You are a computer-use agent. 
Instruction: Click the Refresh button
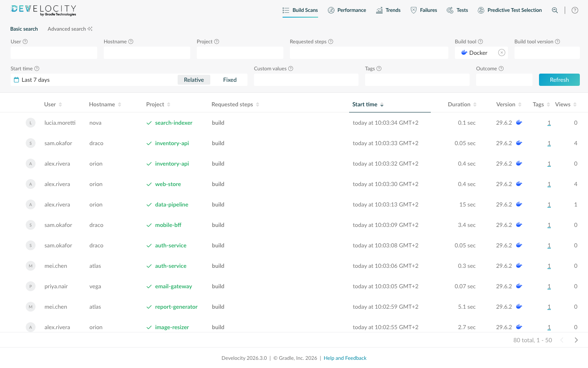(x=559, y=80)
